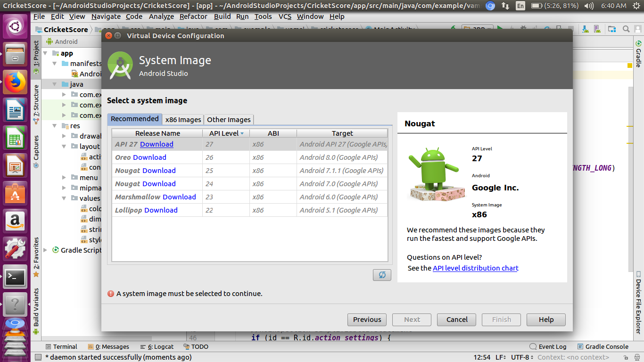The height and width of the screenshot is (362, 644).
Task: Open the Terminal tool window
Action: (x=61, y=346)
